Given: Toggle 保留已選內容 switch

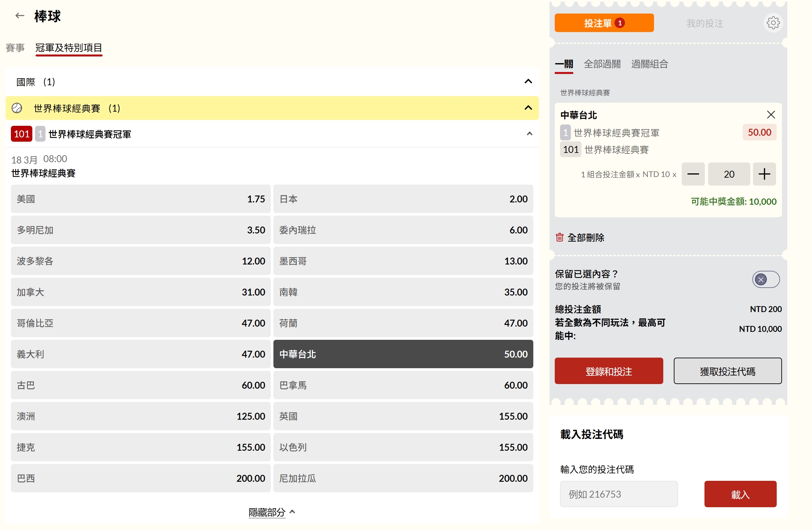Looking at the screenshot, I should point(765,280).
